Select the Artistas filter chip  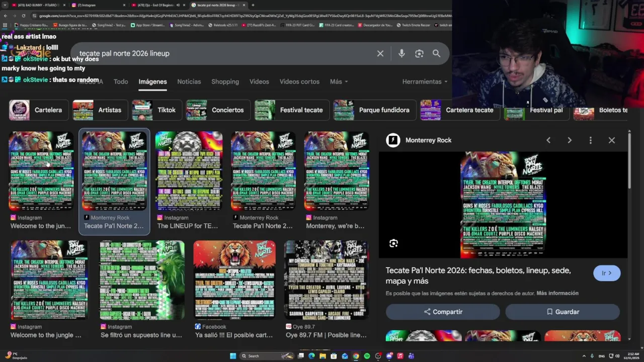99,110
